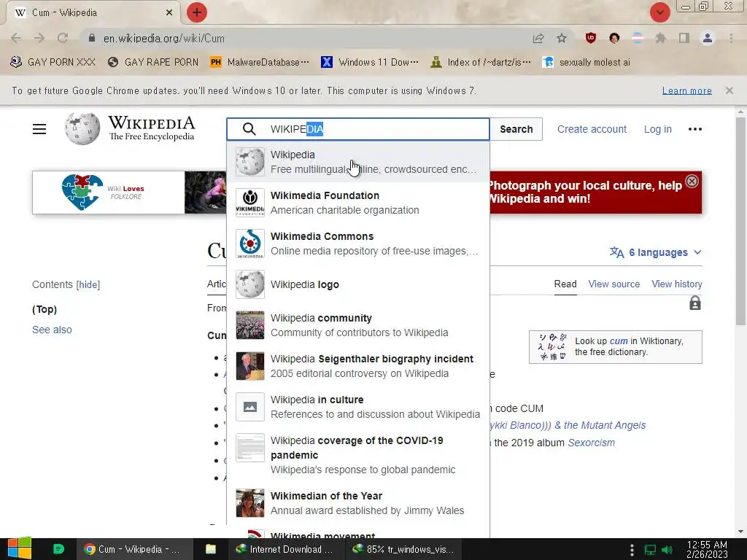
Task: Open the Windows Start button
Action: point(20,548)
